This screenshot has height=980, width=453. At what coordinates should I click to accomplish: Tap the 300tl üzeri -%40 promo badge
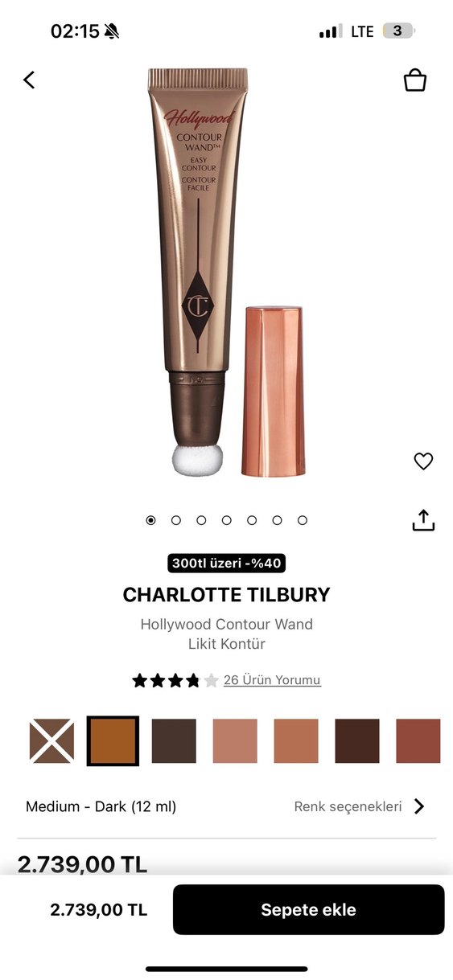[x=227, y=563]
